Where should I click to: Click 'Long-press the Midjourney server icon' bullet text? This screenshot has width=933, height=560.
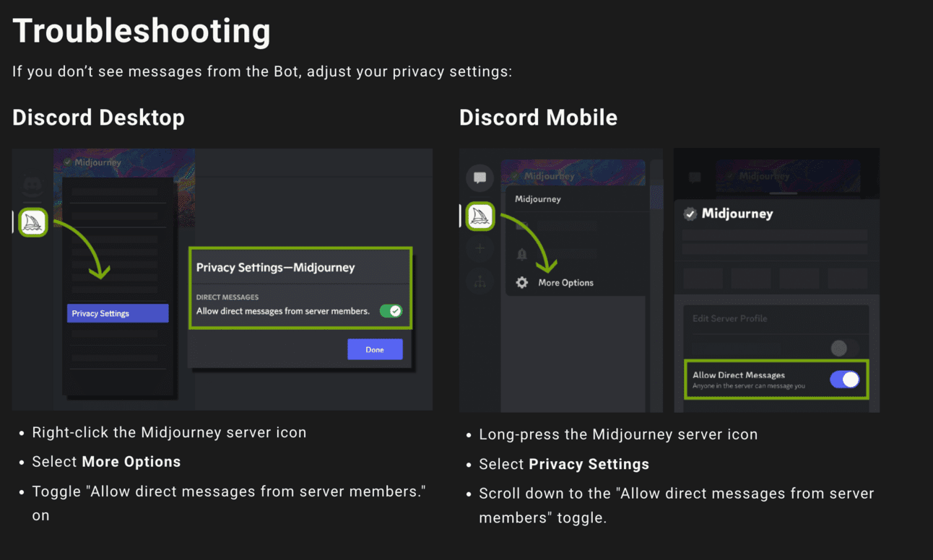[x=618, y=434]
